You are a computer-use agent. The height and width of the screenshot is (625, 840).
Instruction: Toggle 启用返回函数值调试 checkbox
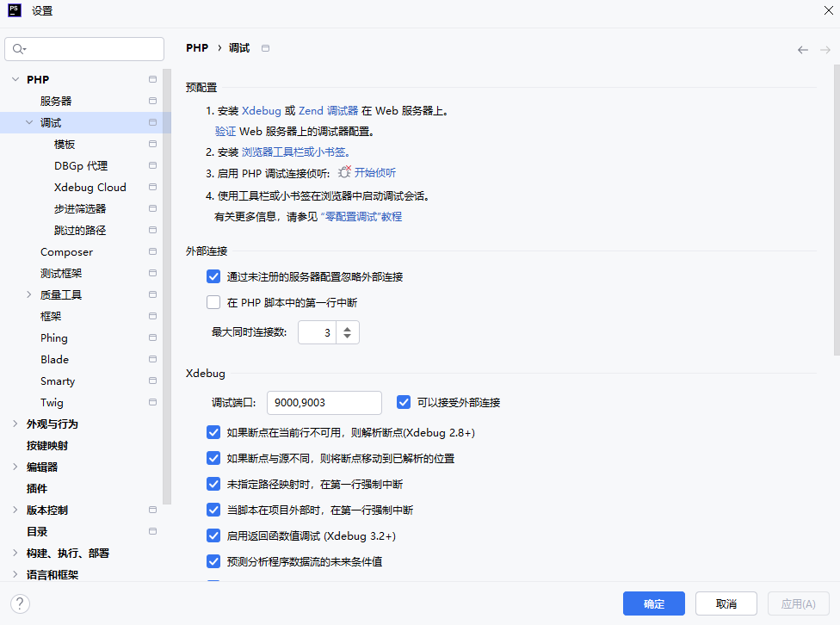pyautogui.click(x=213, y=535)
